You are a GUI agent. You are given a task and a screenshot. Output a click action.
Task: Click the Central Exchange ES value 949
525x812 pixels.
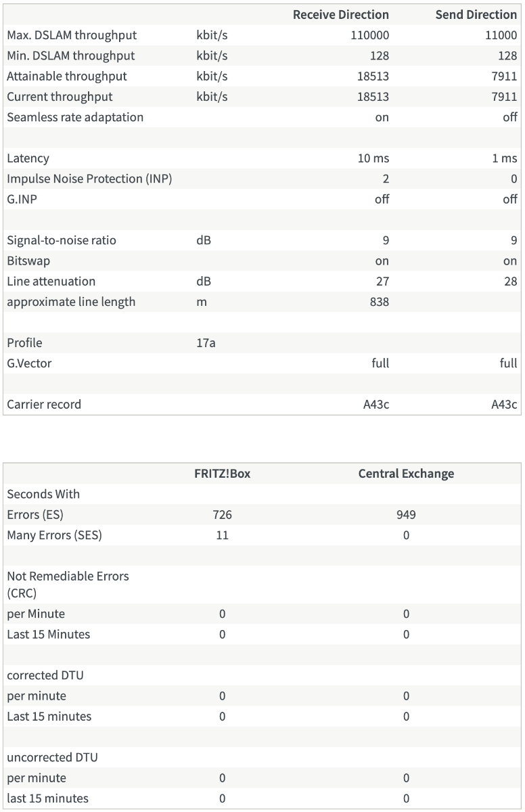(406, 515)
